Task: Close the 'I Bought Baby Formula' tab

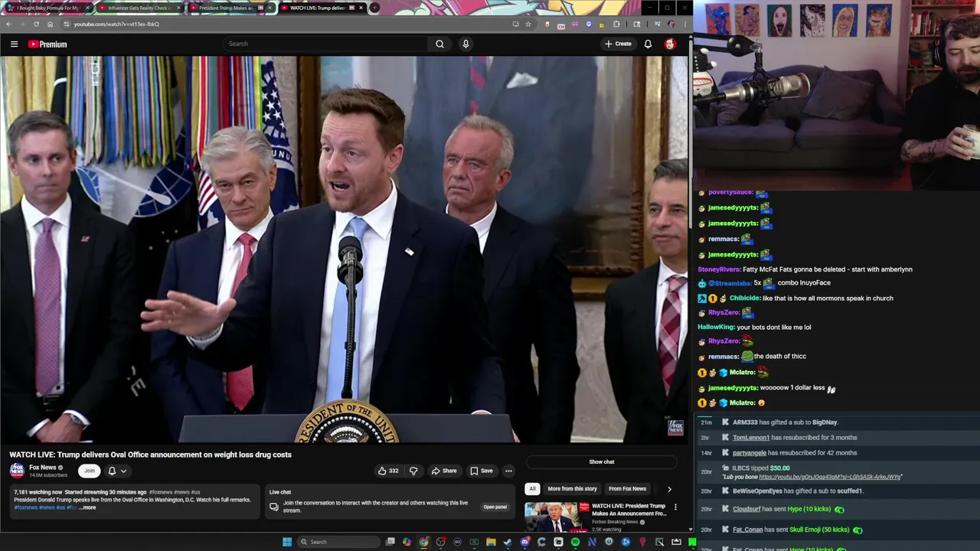Action: pos(87,8)
